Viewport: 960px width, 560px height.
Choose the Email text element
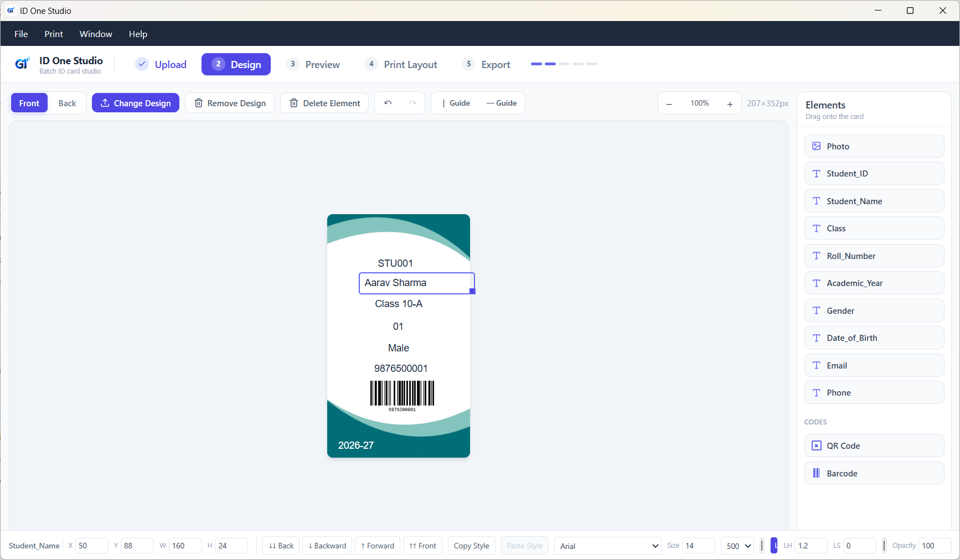coord(874,365)
